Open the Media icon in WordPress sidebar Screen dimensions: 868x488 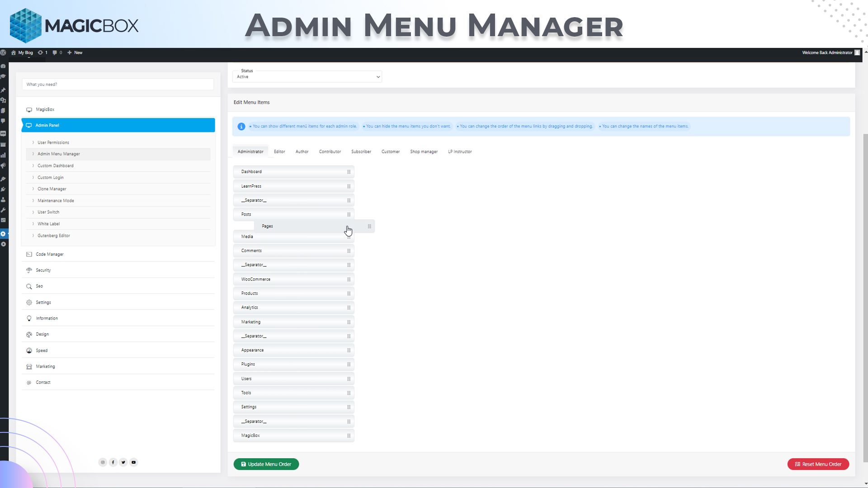pyautogui.click(x=3, y=100)
